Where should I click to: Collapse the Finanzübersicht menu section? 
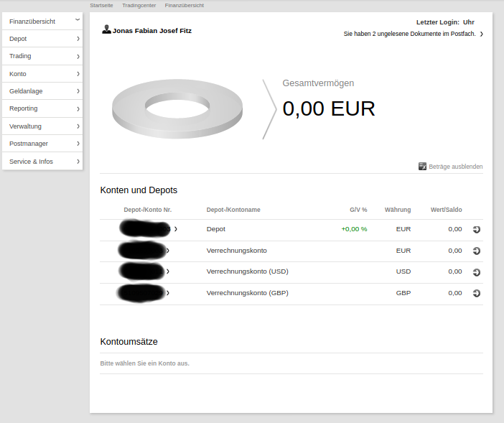coord(78,21)
